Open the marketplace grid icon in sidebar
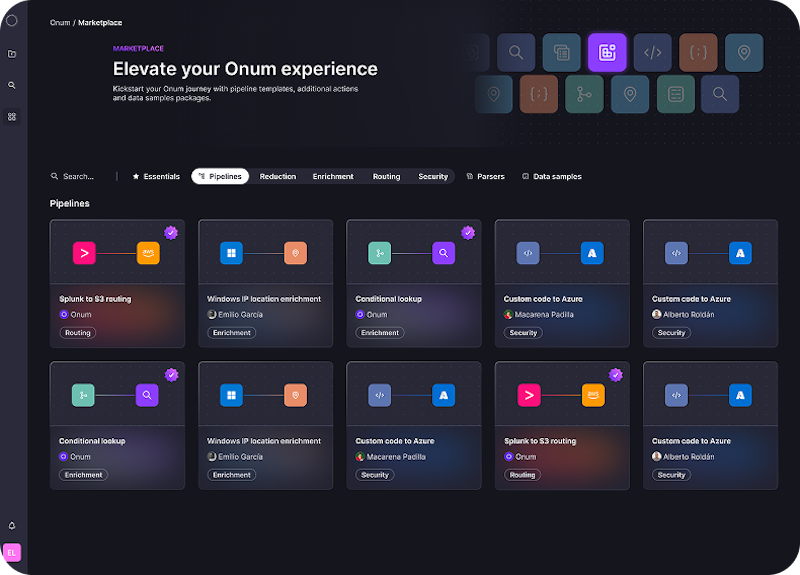 point(12,117)
